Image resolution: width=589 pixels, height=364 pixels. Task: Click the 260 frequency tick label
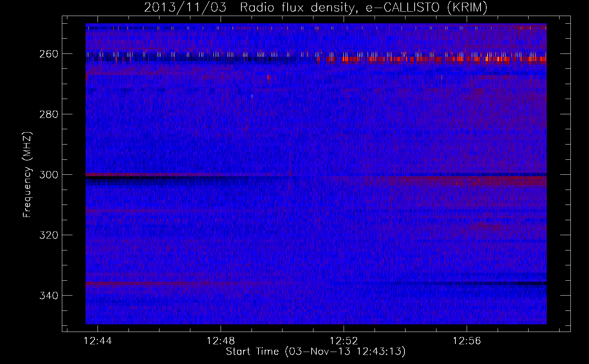click(49, 54)
